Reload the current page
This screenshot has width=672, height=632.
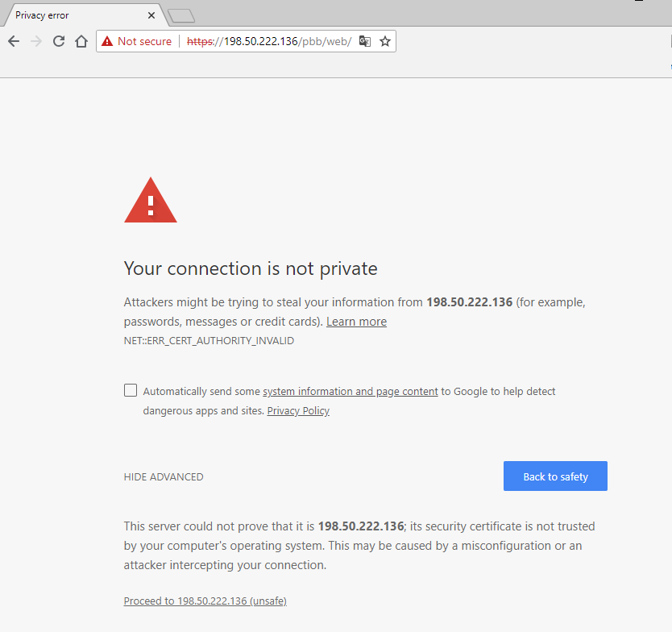point(59,41)
